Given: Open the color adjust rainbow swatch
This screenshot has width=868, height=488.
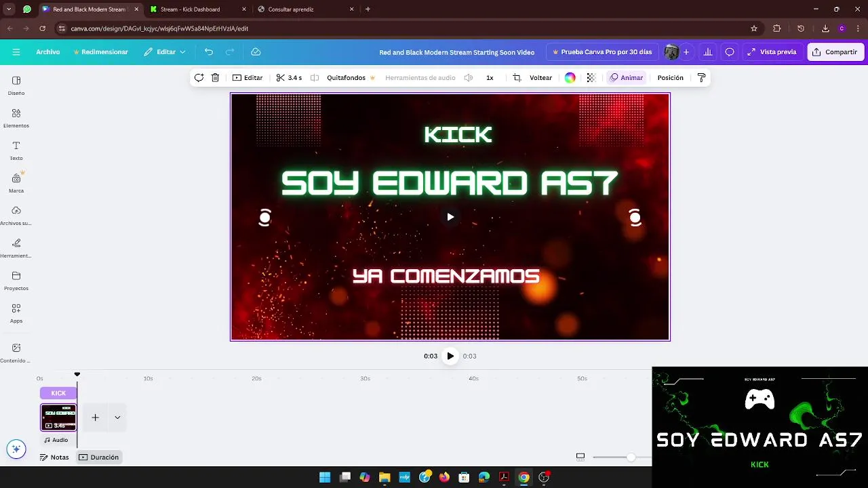Looking at the screenshot, I should tap(570, 78).
